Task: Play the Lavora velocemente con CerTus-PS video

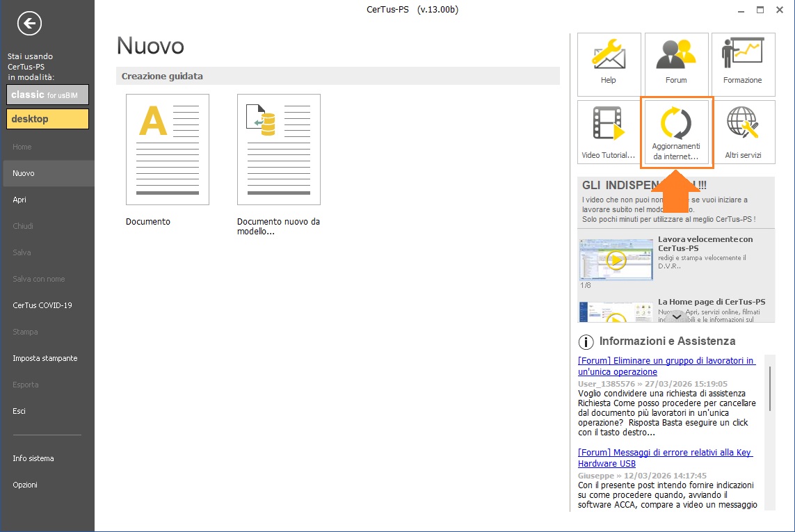Action: tap(616, 259)
